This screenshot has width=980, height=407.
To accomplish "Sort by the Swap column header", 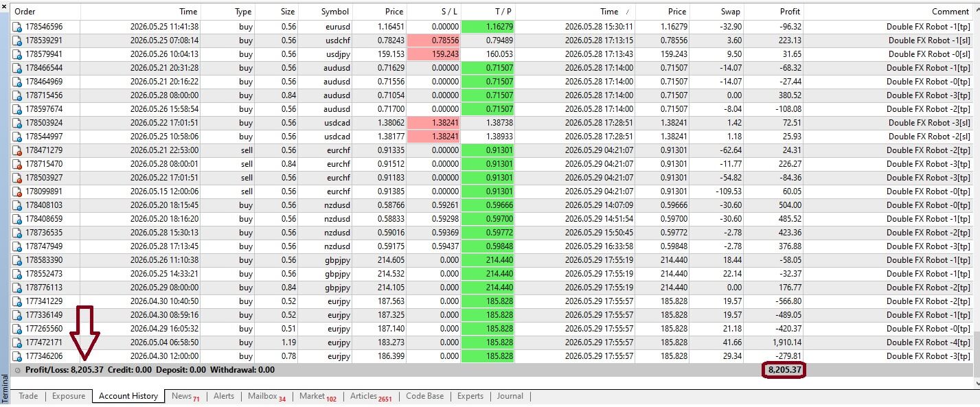I will coord(716,12).
